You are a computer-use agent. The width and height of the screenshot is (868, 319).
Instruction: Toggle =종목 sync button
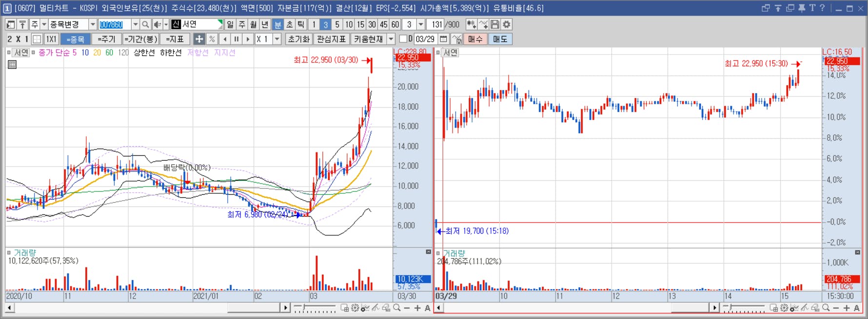[75, 39]
